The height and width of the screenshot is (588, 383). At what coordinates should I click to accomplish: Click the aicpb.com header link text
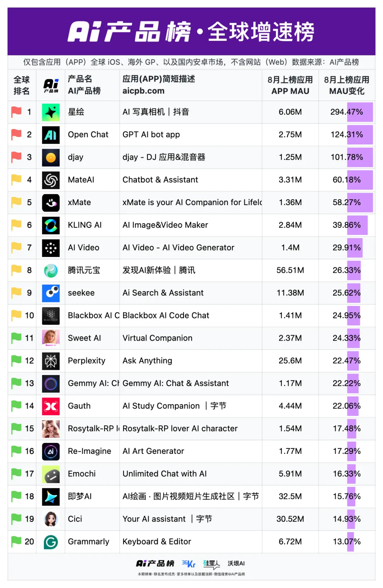coord(143,91)
